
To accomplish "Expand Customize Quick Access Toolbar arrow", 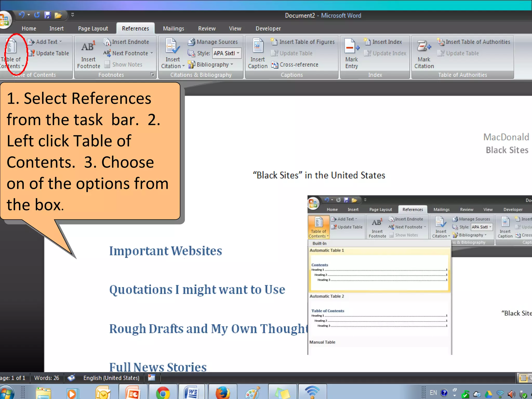I will 73,15.
